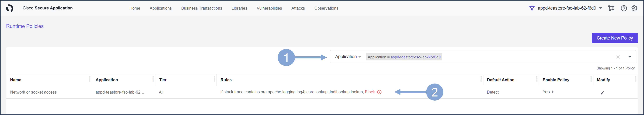Follow the Runtime Policies link

tap(25, 26)
